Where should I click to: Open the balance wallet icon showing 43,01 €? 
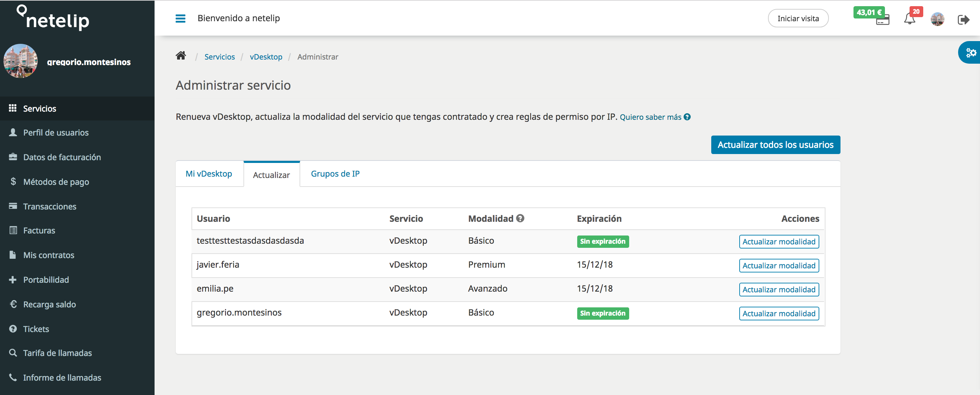tap(882, 20)
